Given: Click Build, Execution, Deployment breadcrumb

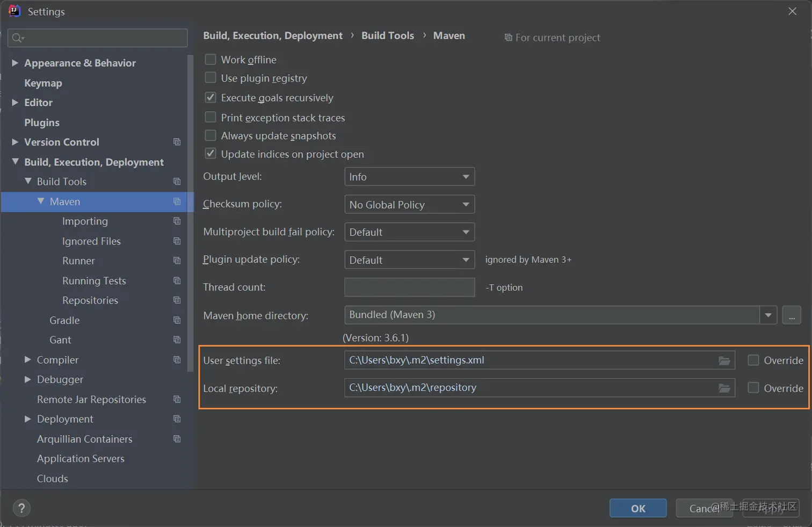Looking at the screenshot, I should click(273, 35).
